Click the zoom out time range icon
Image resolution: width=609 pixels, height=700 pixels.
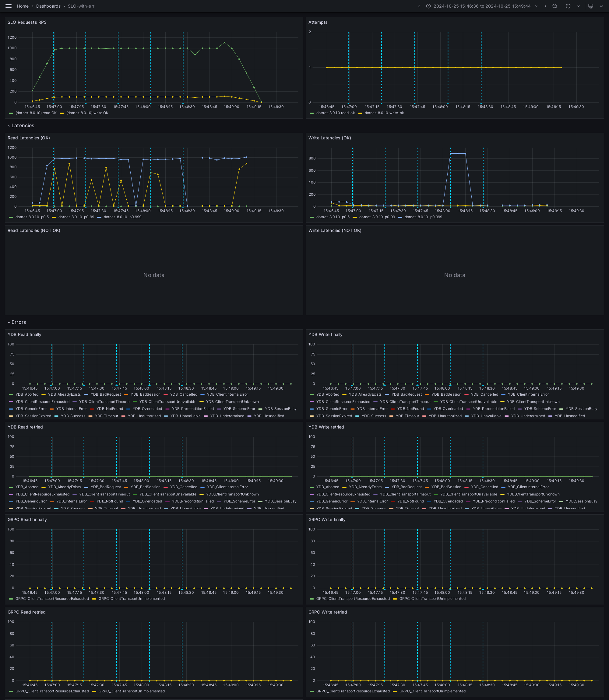[x=554, y=6]
